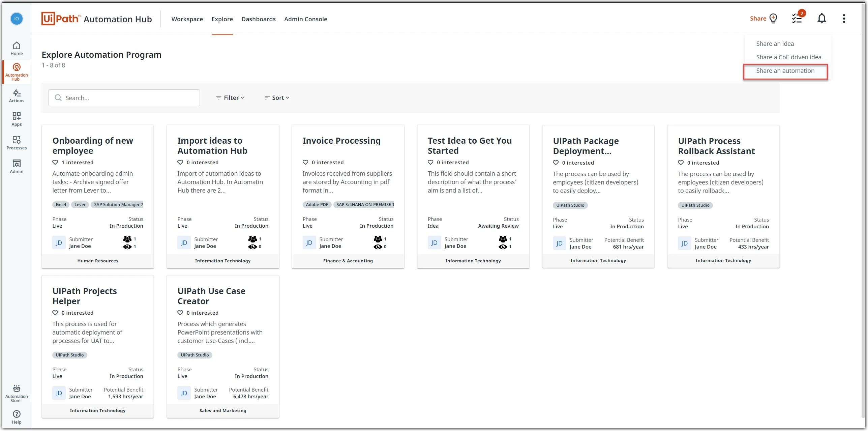This screenshot has width=868, height=431.
Task: Open the Invoice Processing card title
Action: [x=341, y=141]
